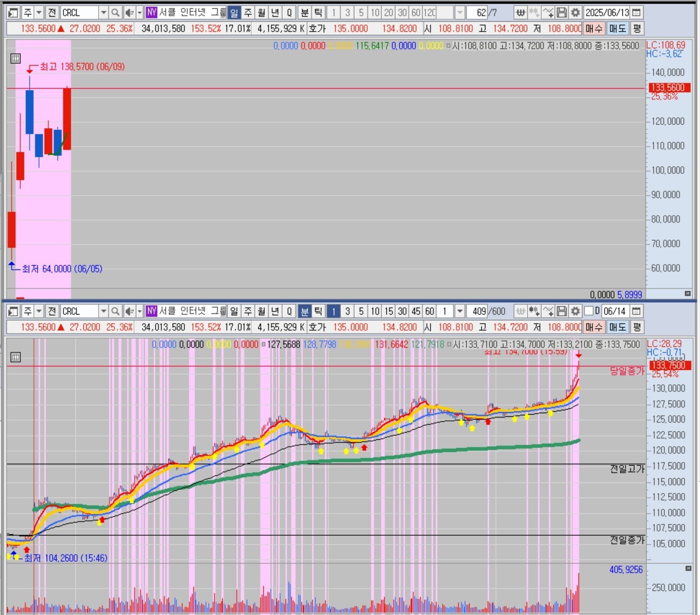Open the 주 type dropdown arrow in the bottom chart
This screenshot has height=615, width=700.
tap(39, 311)
